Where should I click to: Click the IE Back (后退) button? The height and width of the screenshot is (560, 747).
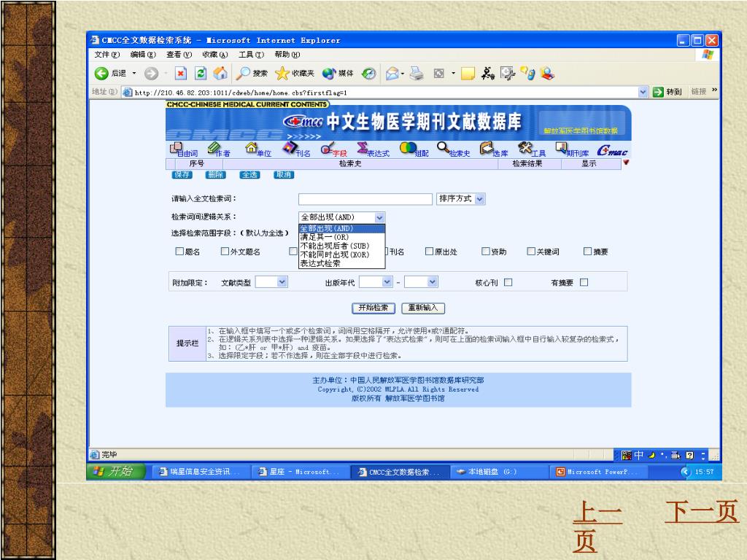pos(111,74)
